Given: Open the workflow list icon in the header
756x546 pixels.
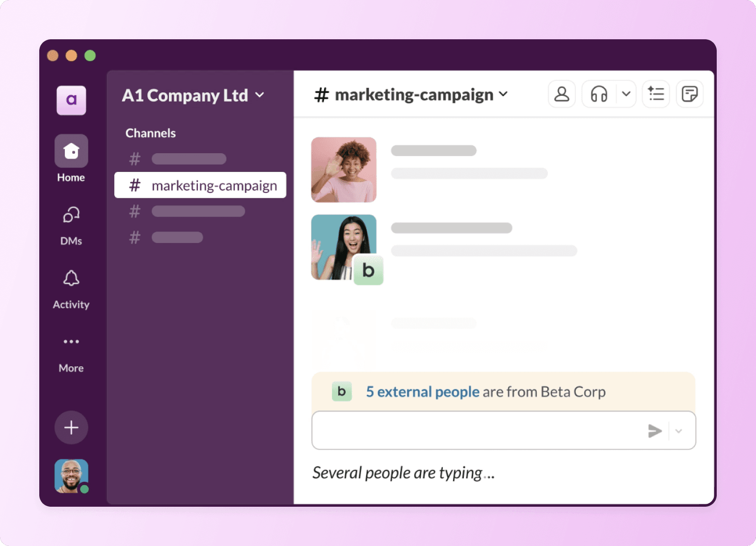Looking at the screenshot, I should pyautogui.click(x=656, y=94).
